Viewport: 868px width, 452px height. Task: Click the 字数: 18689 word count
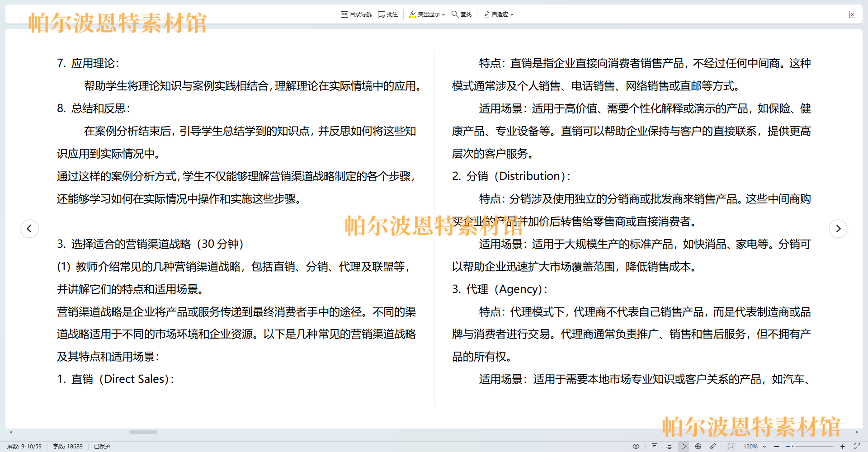click(x=68, y=446)
